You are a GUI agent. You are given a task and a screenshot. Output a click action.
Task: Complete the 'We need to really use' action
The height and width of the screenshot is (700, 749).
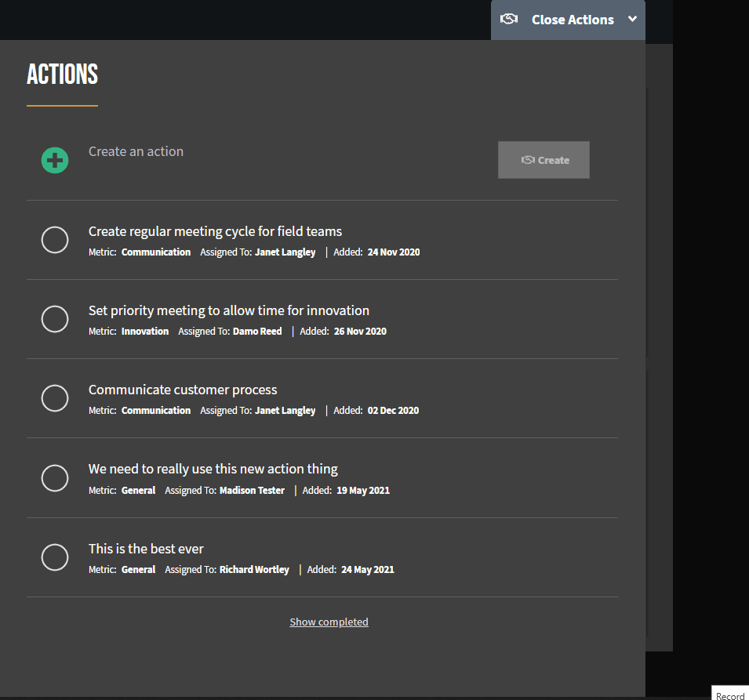[55, 478]
